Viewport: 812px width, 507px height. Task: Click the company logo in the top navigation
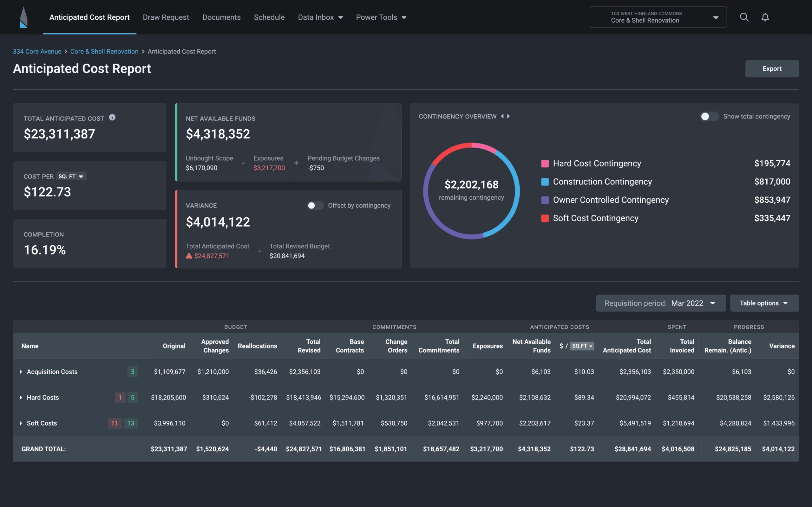point(23,17)
